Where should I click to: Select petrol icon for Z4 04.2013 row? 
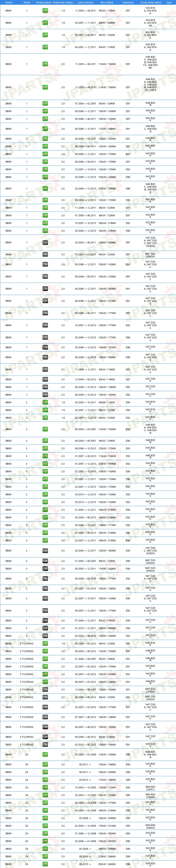(x=45, y=780)
